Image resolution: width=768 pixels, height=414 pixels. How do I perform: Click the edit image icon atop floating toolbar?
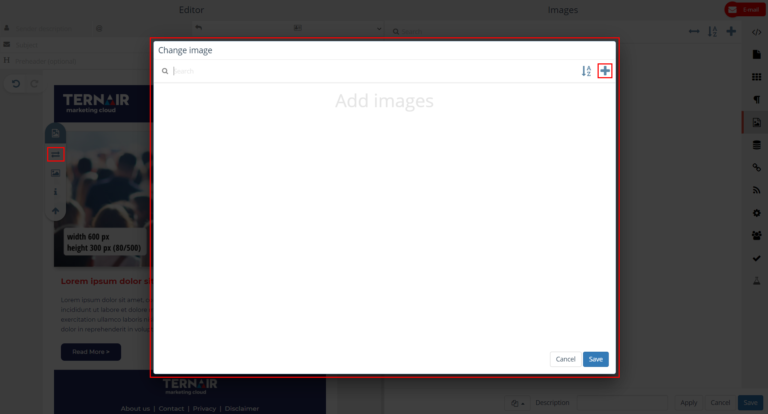pyautogui.click(x=55, y=133)
